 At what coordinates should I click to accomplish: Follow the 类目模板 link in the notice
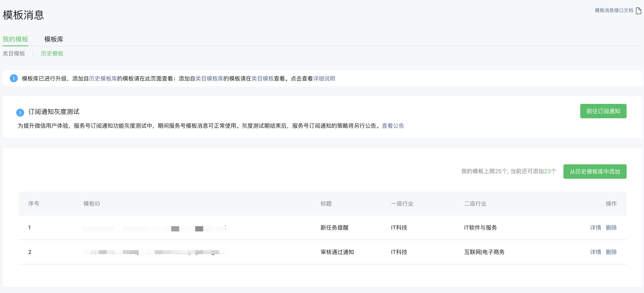coord(262,79)
